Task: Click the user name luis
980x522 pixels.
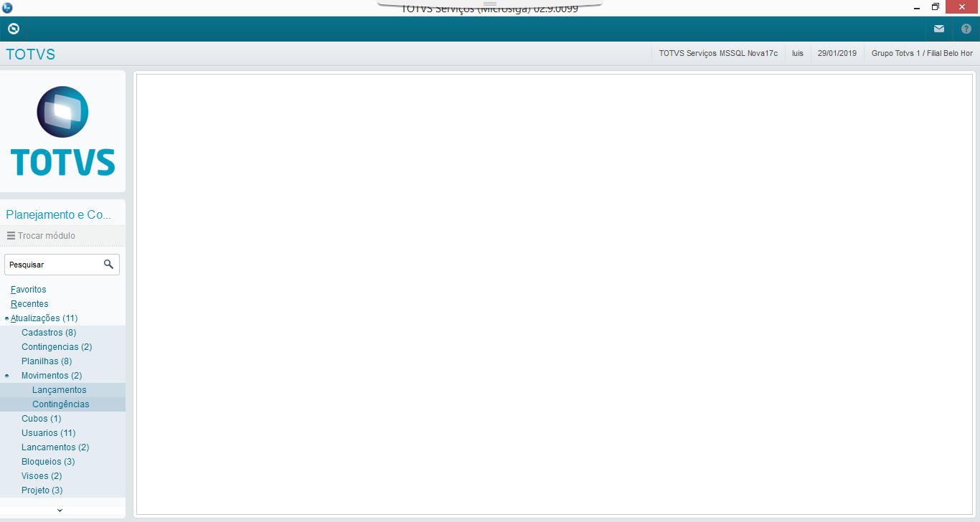Action: coord(798,54)
